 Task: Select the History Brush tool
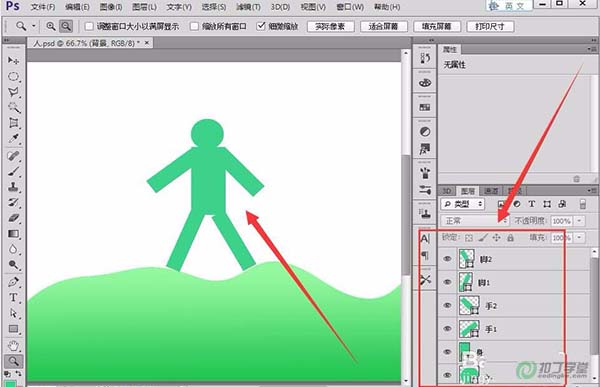(x=13, y=202)
